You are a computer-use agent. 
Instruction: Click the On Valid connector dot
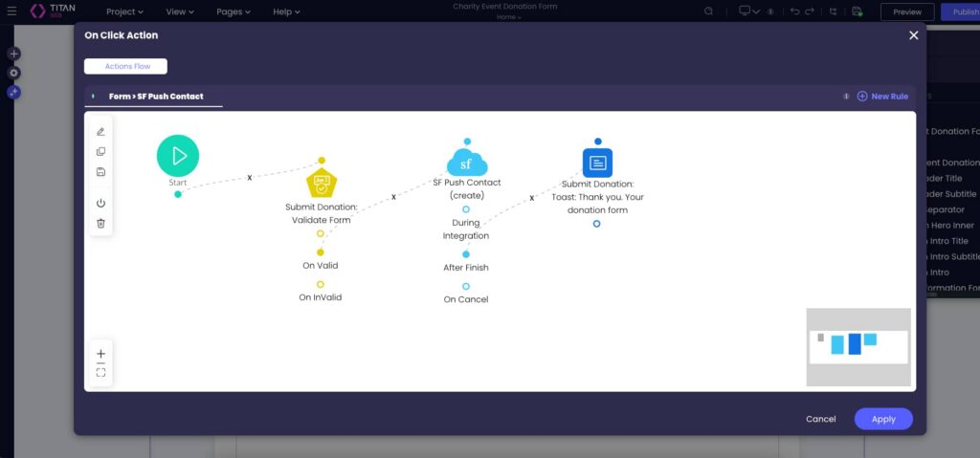321,252
